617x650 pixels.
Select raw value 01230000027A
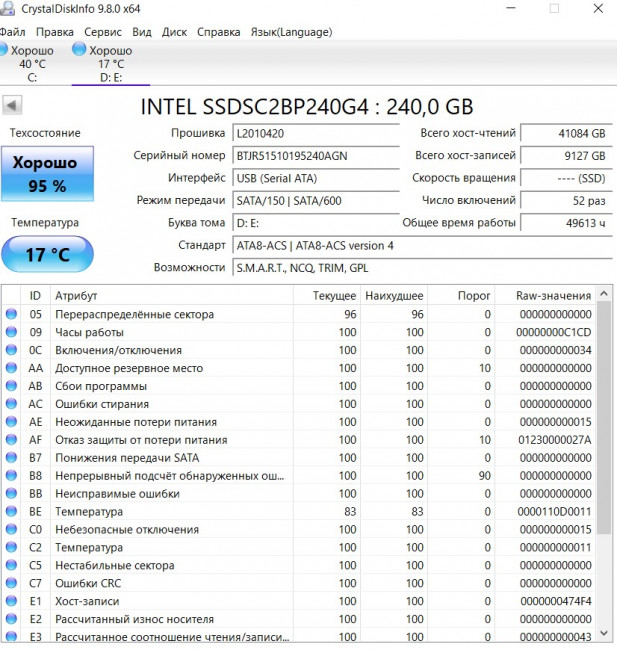[x=555, y=440]
